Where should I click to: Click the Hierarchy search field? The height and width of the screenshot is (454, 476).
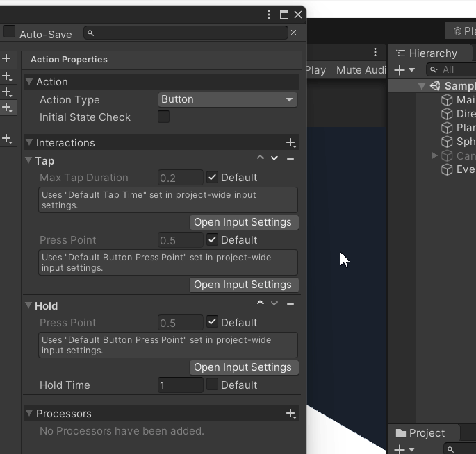tap(451, 70)
